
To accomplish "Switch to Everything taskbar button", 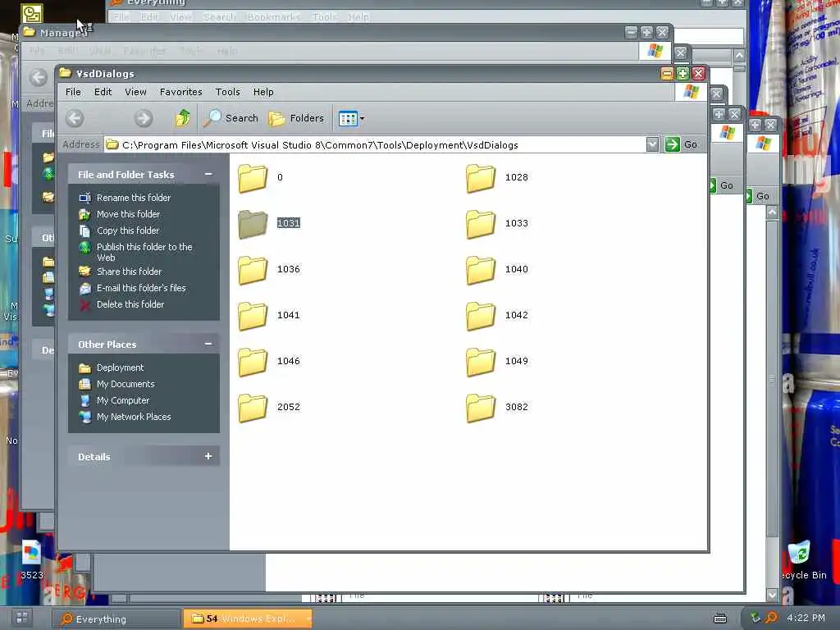I will (116, 619).
